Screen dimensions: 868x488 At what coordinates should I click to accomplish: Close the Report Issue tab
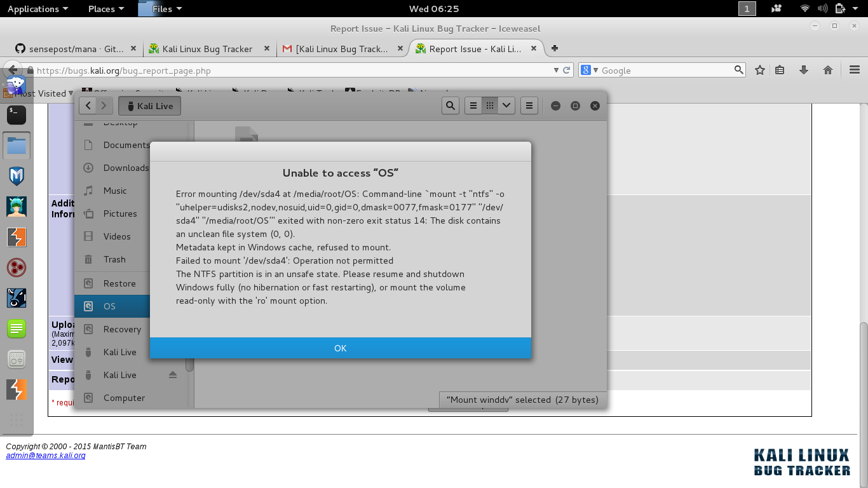[533, 49]
